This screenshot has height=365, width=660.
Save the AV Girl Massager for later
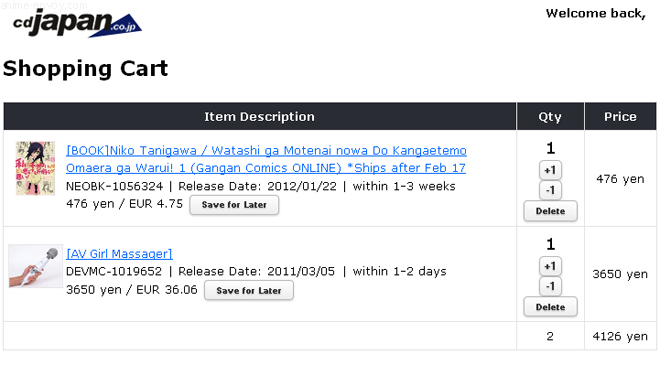pyautogui.click(x=249, y=290)
